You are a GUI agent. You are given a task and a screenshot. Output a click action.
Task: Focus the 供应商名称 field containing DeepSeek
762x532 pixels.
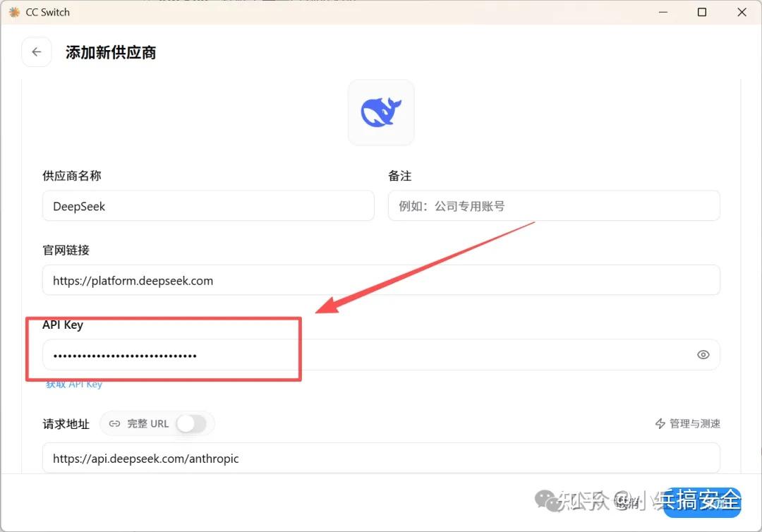tap(208, 206)
